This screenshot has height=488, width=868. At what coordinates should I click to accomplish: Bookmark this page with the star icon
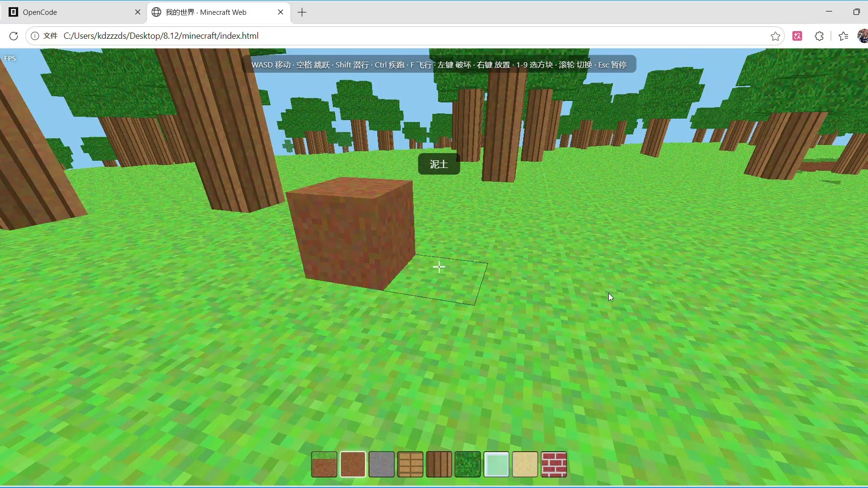[775, 36]
